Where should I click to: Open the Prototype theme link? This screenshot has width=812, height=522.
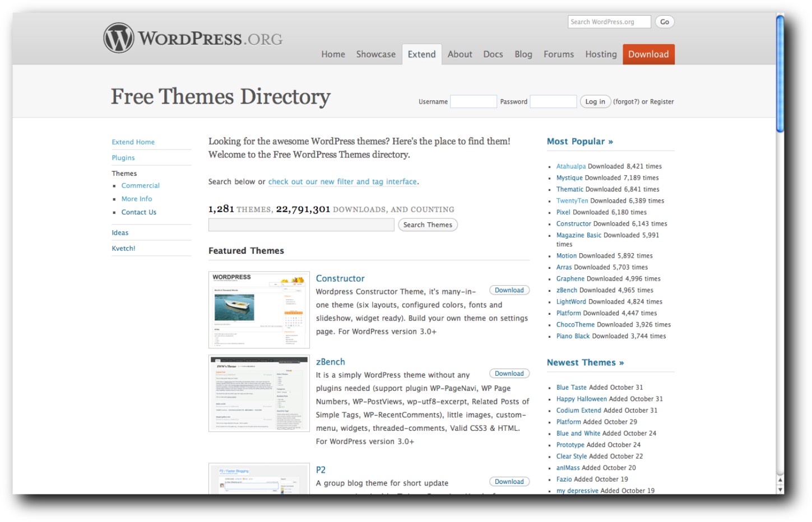[570, 445]
